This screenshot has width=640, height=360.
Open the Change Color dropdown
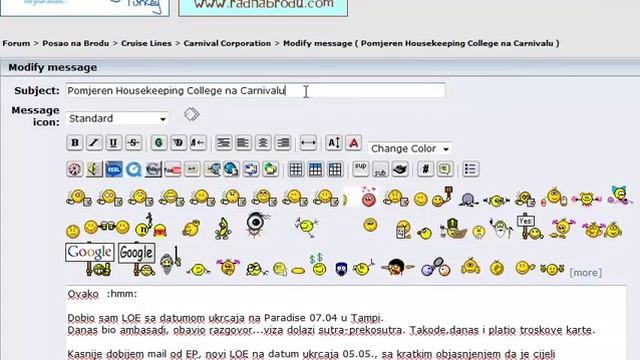tap(409, 149)
